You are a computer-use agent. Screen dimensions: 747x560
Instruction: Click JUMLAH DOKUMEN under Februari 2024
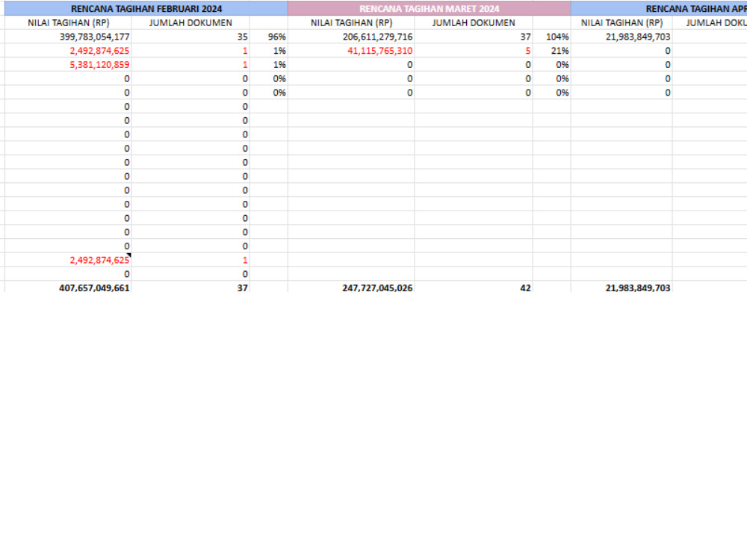pyautogui.click(x=190, y=23)
